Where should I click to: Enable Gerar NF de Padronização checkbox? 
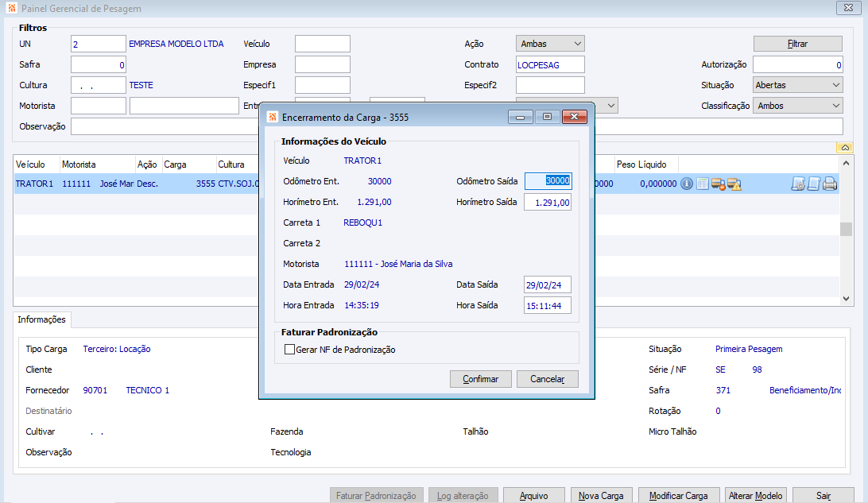click(289, 349)
